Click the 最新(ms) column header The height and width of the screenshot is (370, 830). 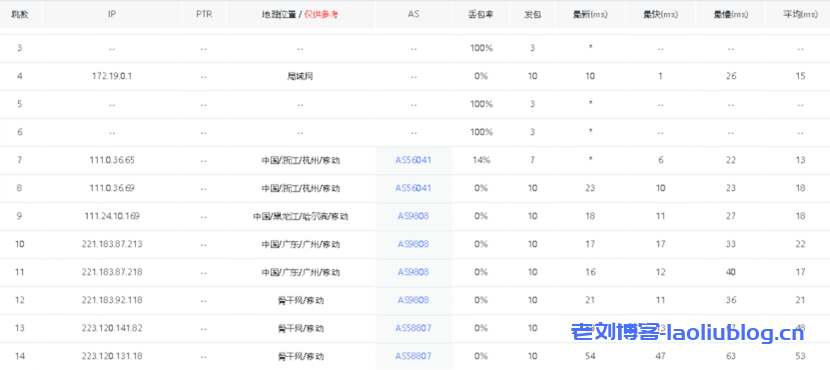(x=590, y=14)
